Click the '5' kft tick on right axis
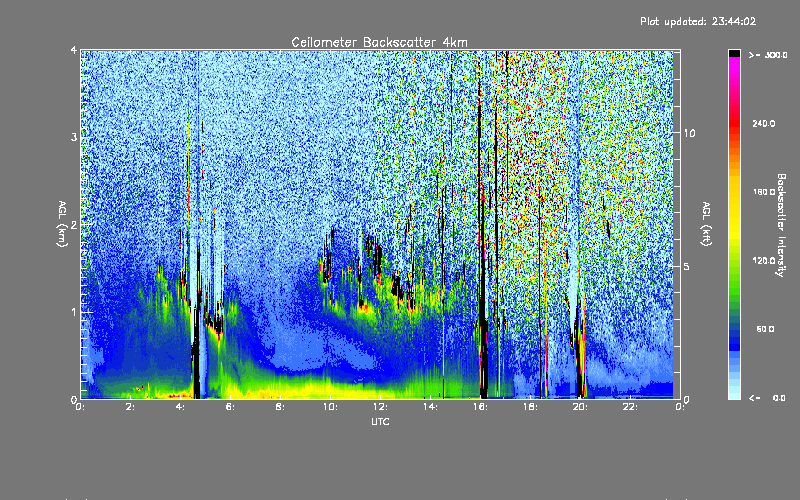This screenshot has width=800, height=500. [x=687, y=266]
